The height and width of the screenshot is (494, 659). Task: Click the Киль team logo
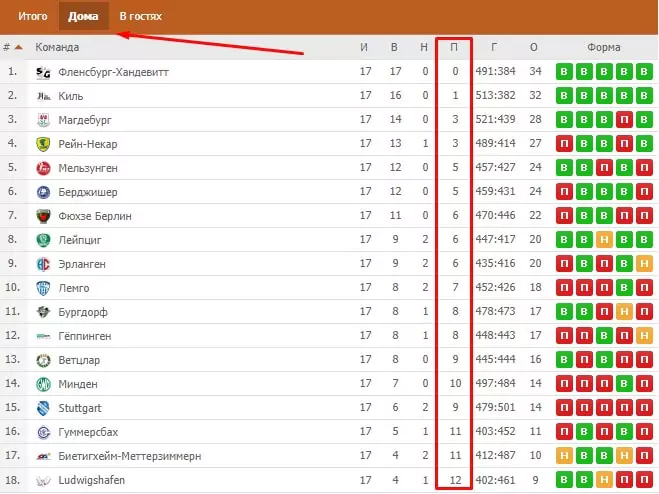[x=43, y=97]
